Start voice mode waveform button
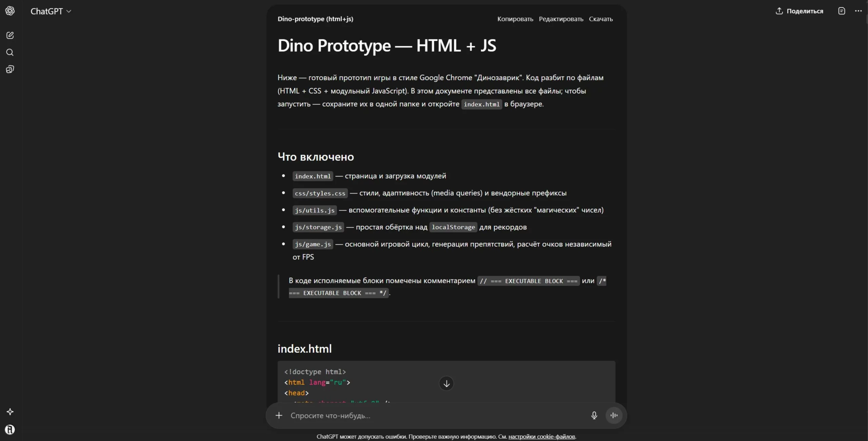 614,415
